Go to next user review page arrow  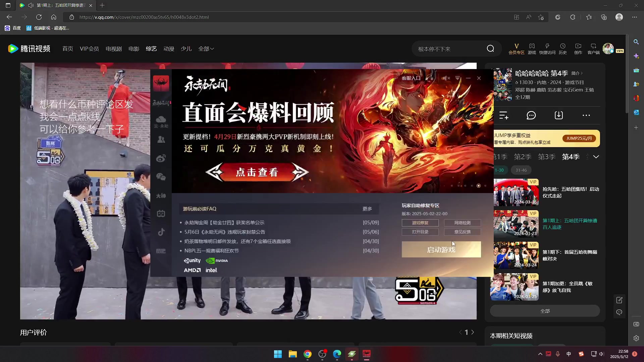tap(473, 333)
